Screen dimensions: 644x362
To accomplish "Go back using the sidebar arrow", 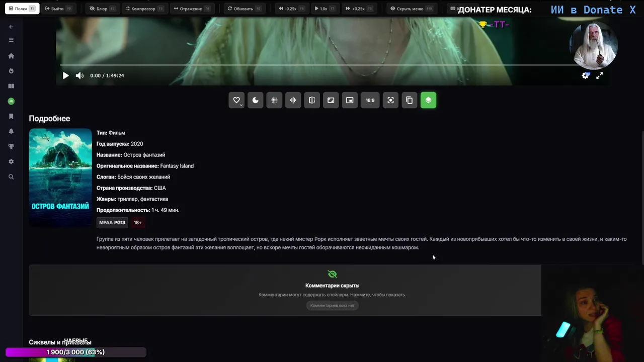I will [11, 27].
